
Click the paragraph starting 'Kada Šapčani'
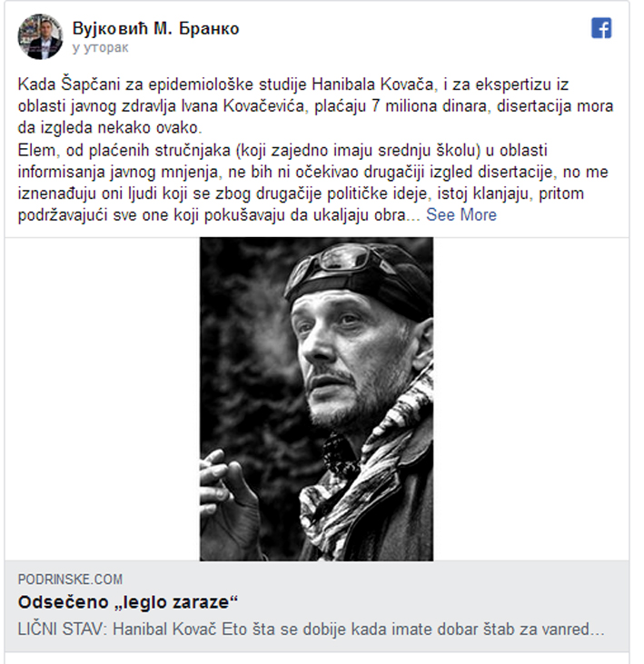tap(315, 106)
